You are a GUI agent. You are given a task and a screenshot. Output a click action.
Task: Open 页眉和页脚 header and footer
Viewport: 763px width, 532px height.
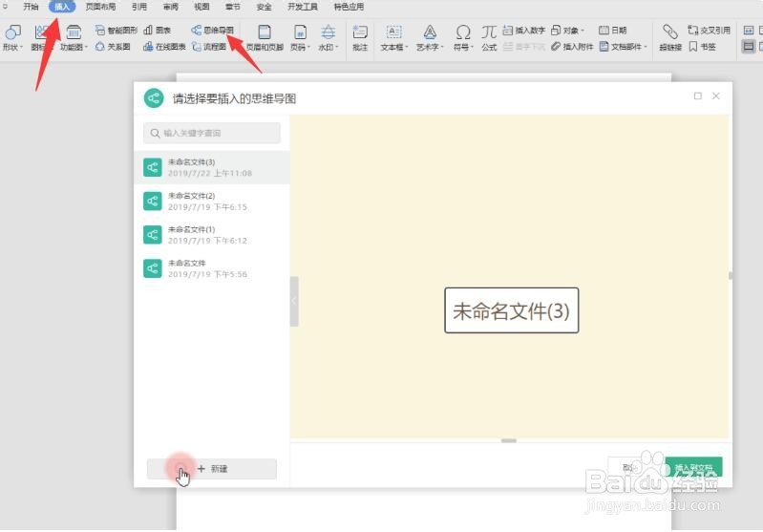pyautogui.click(x=265, y=38)
